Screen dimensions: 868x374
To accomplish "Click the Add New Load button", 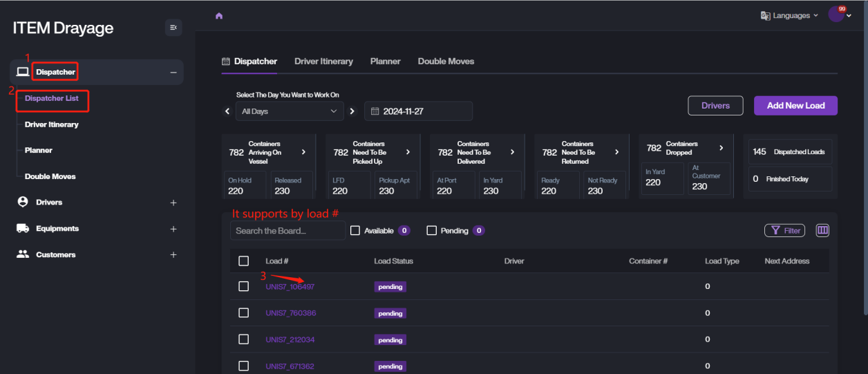I will click(x=795, y=106).
